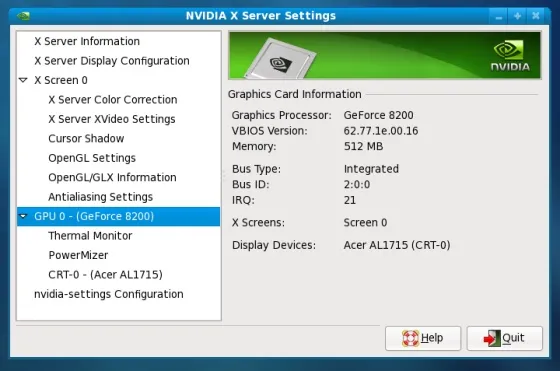560x371 pixels.
Task: Select Cursor Shadow settings
Action: pyautogui.click(x=86, y=139)
